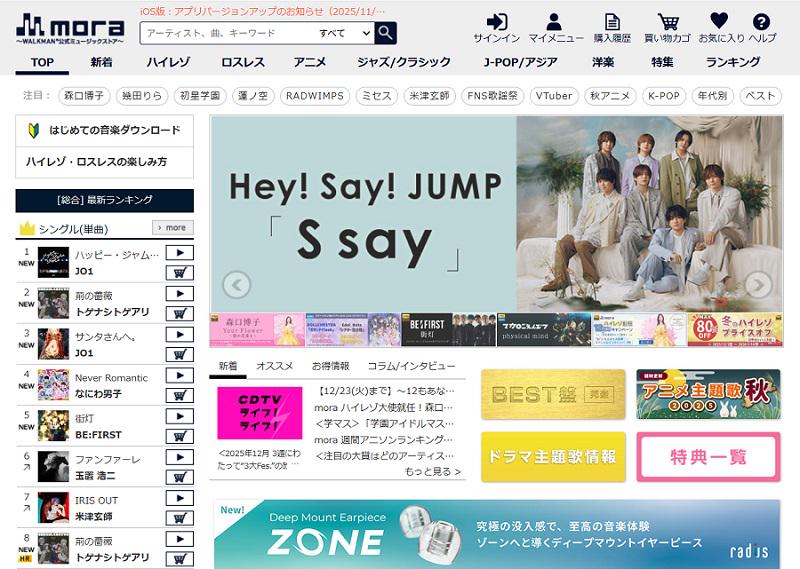800x569 pixels.
Task: Click the mora logo
Action: coord(70,29)
